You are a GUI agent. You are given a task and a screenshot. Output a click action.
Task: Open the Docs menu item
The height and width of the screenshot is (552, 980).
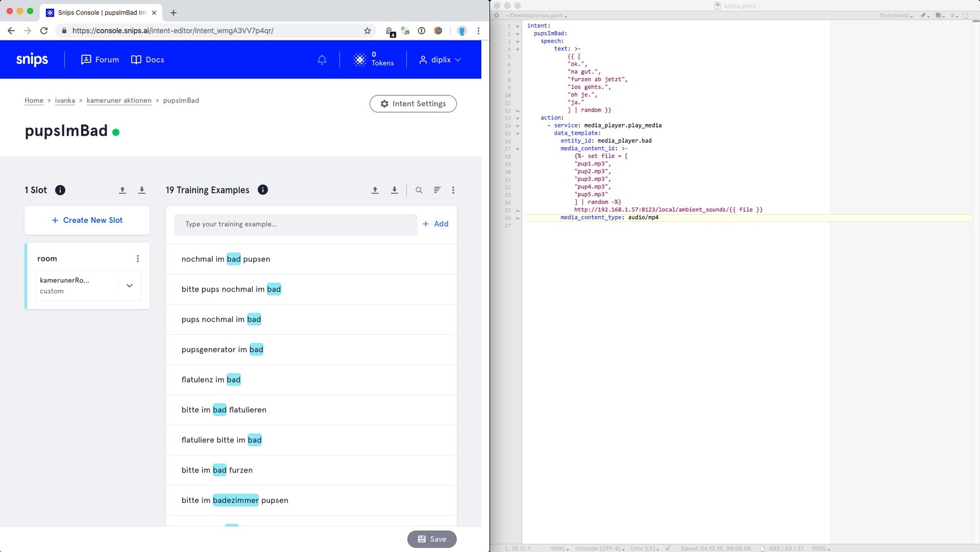[x=148, y=60]
